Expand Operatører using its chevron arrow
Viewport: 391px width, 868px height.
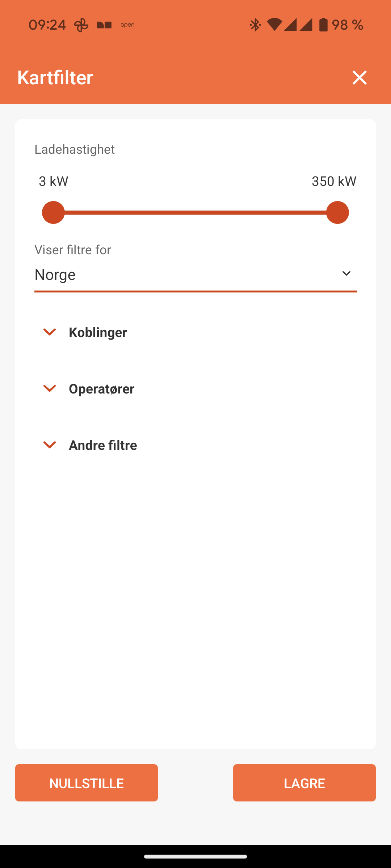click(x=50, y=388)
